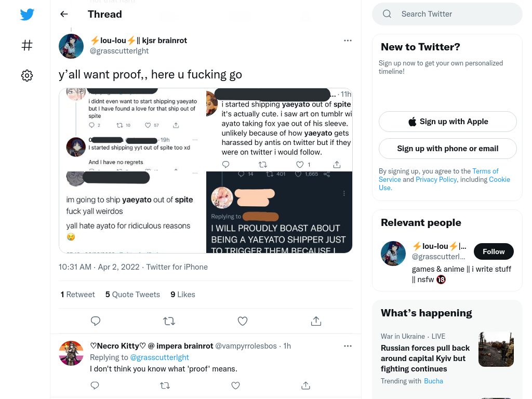
Task: Follow the lou-lou account
Action: [494, 251]
